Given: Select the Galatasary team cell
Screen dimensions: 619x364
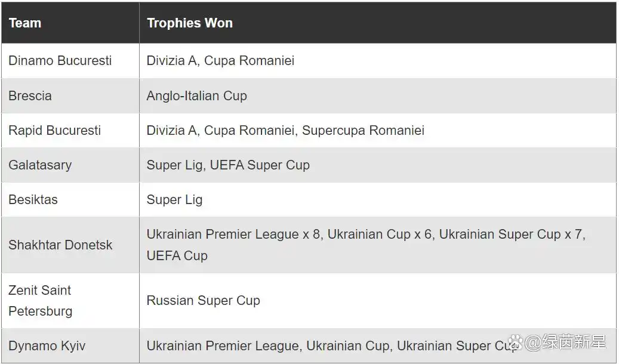Looking at the screenshot, I should point(70,165).
